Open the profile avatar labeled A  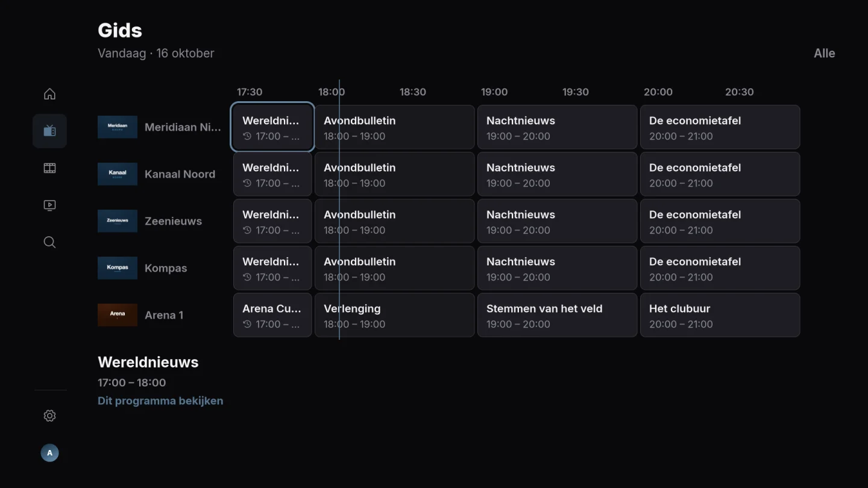[x=49, y=453]
